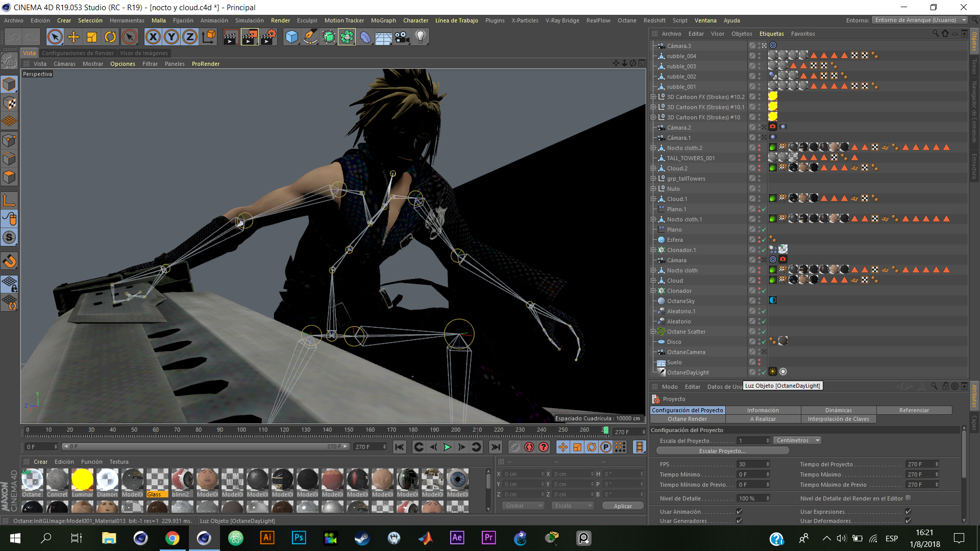This screenshot has width=980, height=551.
Task: Switch to the Dinámicas tab
Action: pyautogui.click(x=838, y=410)
